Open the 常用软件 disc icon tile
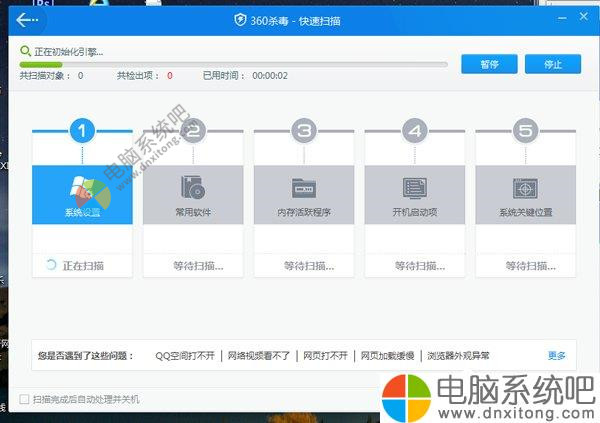This screenshot has height=423, width=600. tap(193, 194)
